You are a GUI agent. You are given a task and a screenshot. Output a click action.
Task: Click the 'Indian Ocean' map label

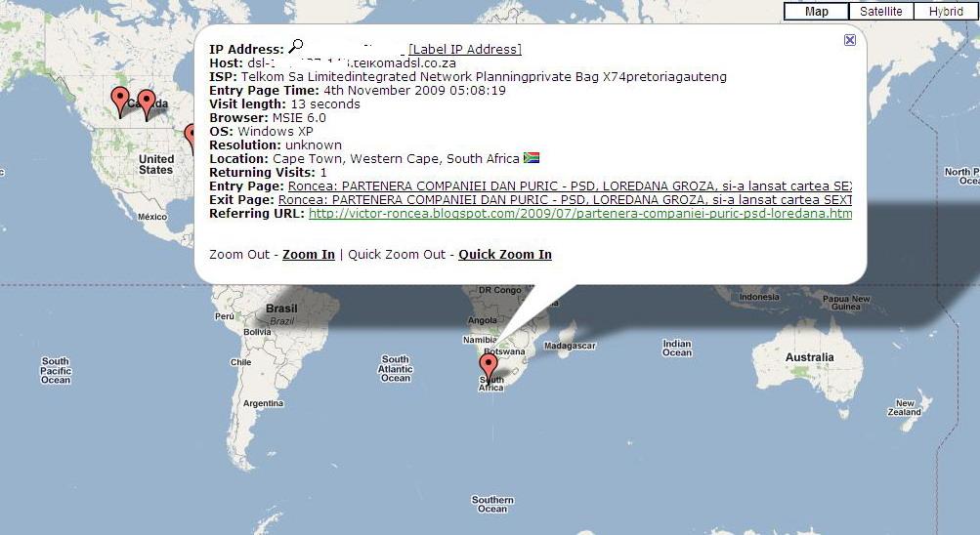pos(677,349)
